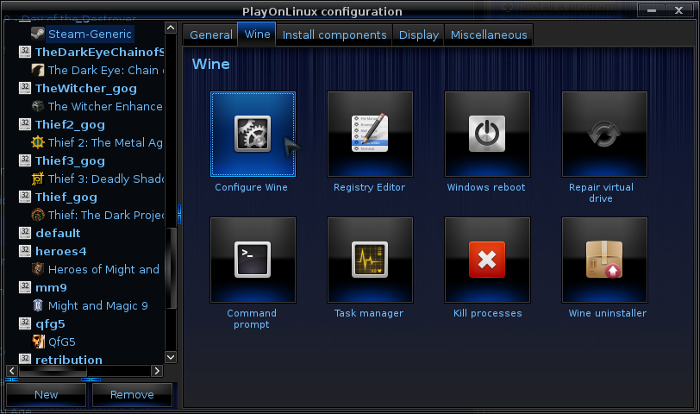Select heroes4 virtual drive

pos(53,251)
